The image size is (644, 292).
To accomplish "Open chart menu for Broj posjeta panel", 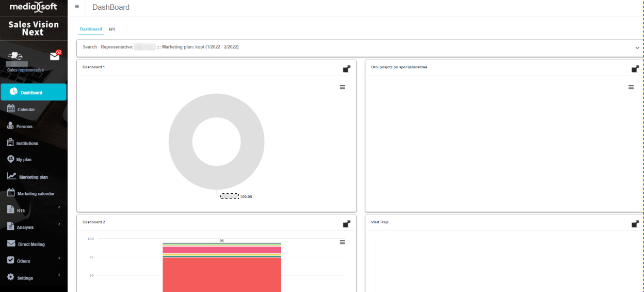I will (x=631, y=87).
